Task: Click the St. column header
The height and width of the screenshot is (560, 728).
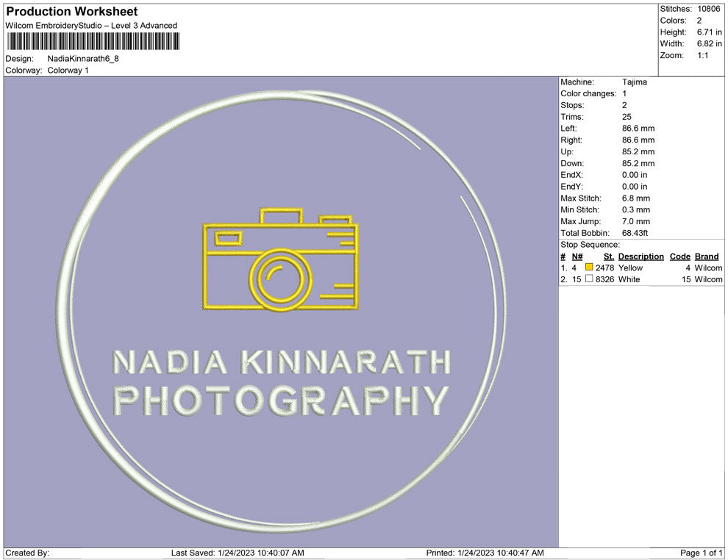Action: [608, 256]
